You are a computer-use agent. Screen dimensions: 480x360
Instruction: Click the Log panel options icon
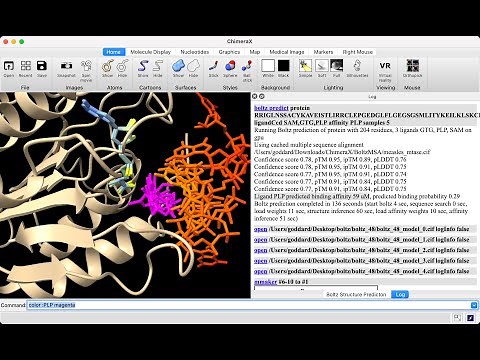(262, 96)
